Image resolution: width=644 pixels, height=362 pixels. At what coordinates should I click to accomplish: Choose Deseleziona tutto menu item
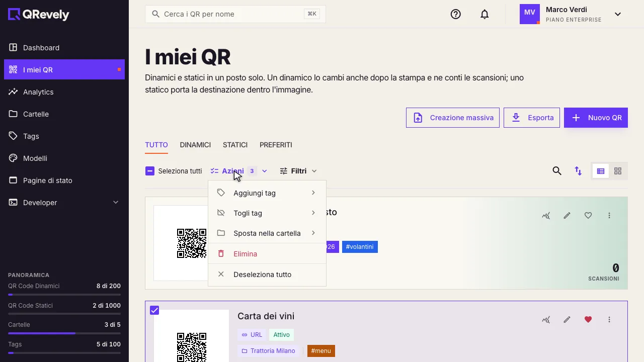pos(267,275)
